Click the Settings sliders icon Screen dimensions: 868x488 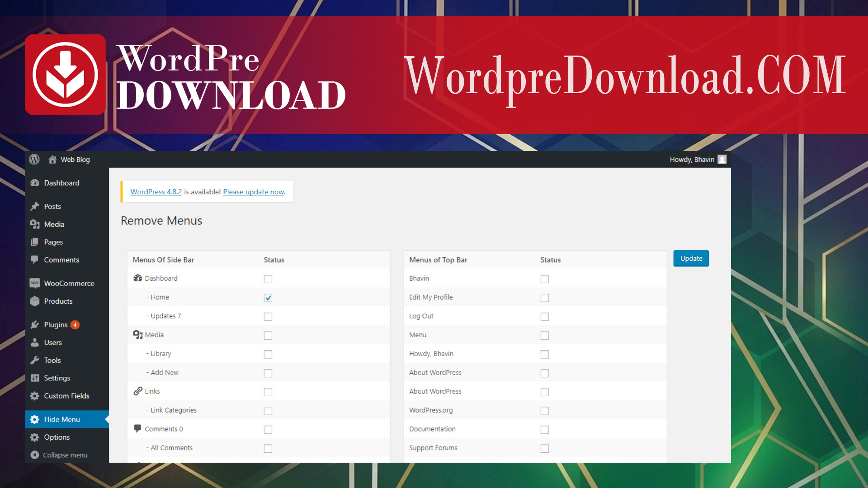pyautogui.click(x=35, y=378)
